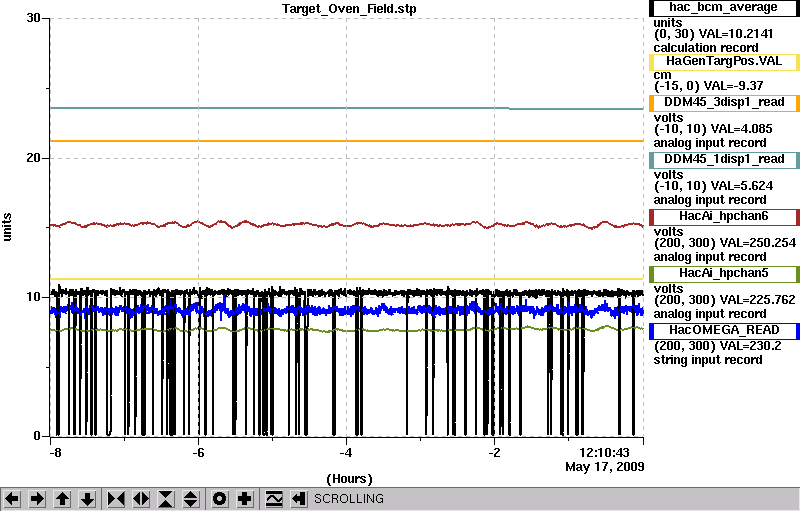
Task: Select the DDM45_3disp1_read curve legend
Action: pyautogui.click(x=724, y=103)
